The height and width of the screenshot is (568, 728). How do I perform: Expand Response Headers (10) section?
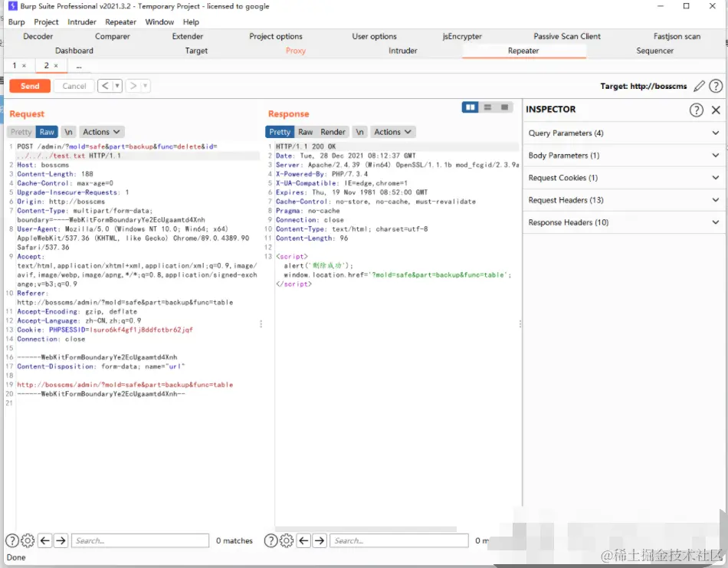point(624,222)
